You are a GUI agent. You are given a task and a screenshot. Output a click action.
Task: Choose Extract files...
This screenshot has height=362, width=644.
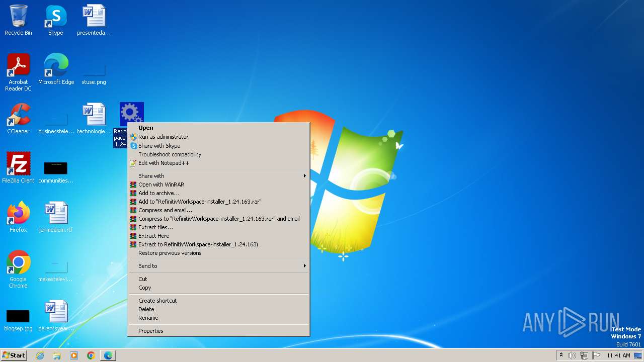click(219, 227)
